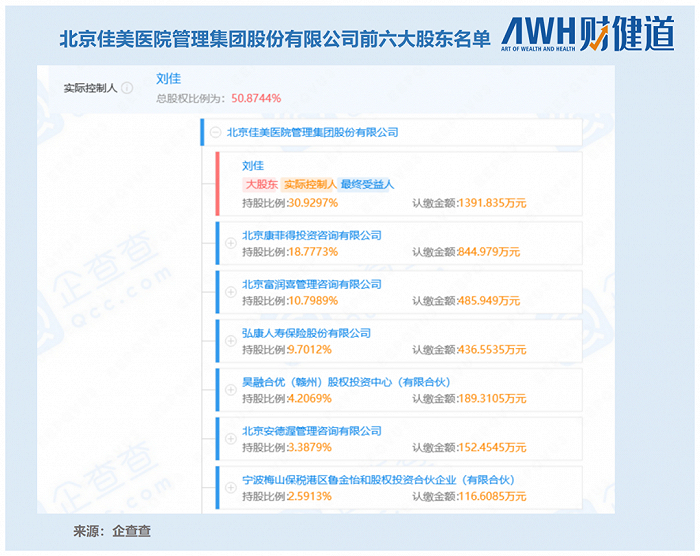This screenshot has width=700, height=556.
Task: Click the 实际控制人 orange tag
Action: [310, 184]
